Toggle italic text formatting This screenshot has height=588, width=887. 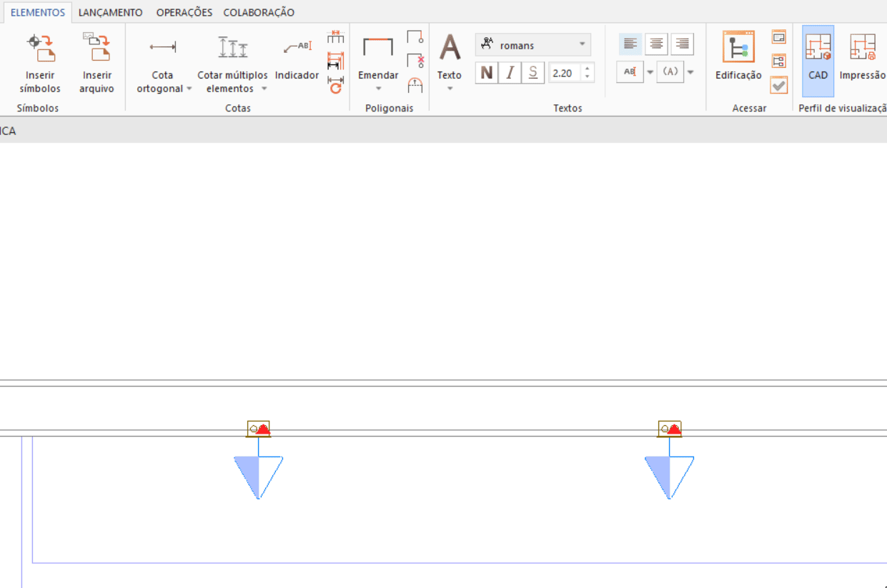tap(510, 73)
